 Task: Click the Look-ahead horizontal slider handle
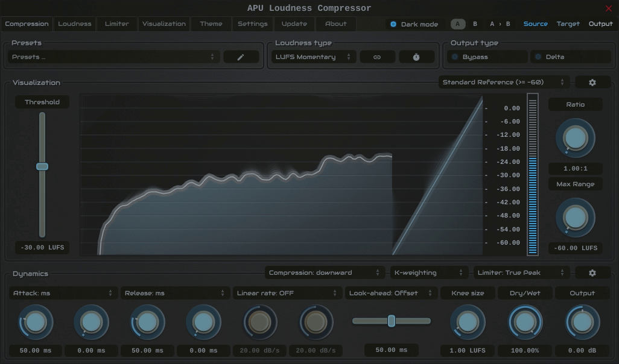click(391, 321)
